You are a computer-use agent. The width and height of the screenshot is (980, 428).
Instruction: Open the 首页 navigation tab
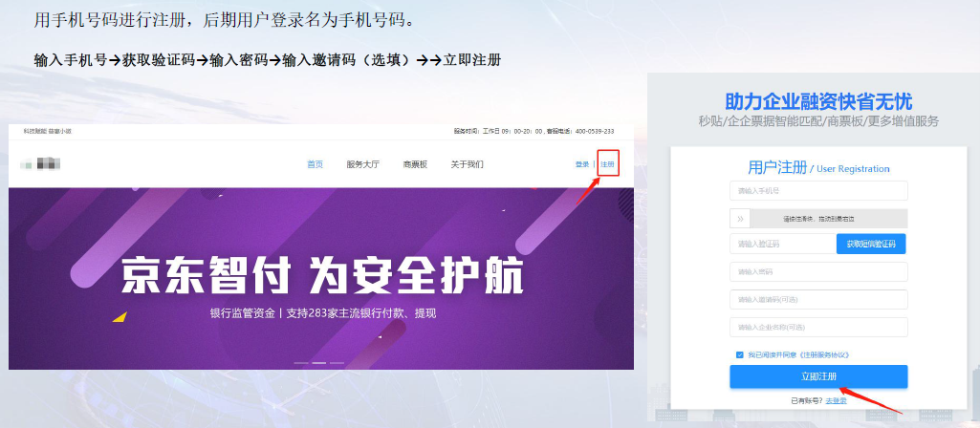[x=315, y=164]
